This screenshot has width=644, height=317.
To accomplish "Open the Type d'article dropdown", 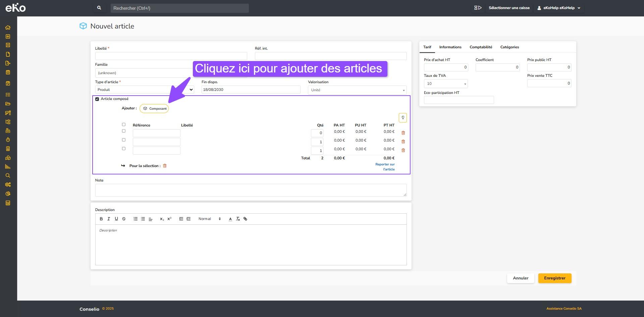I will [145, 90].
